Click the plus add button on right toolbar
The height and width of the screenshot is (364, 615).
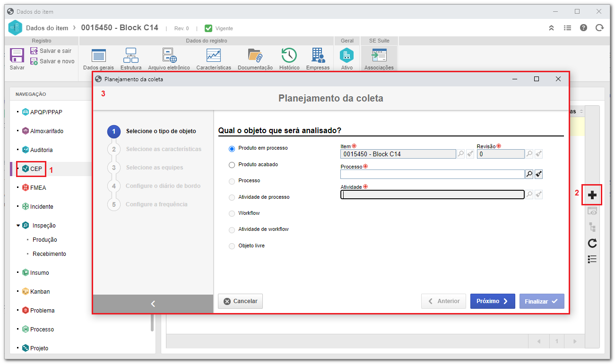(x=592, y=195)
